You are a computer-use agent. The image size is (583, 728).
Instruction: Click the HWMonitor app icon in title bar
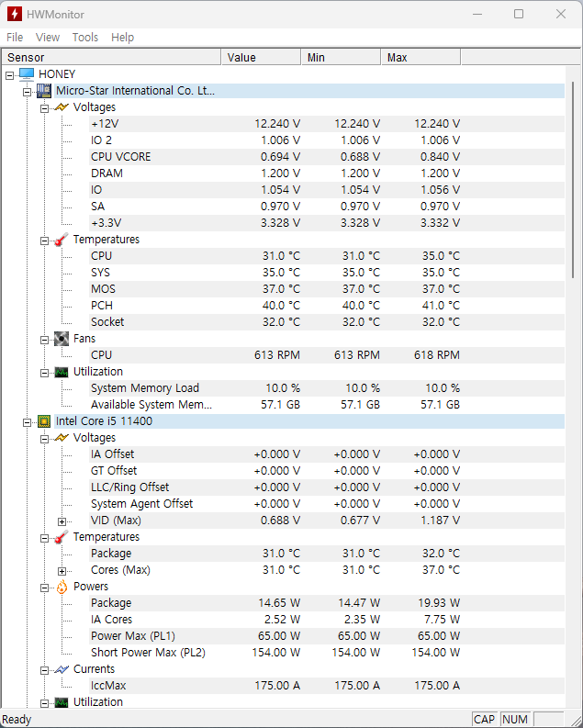click(x=14, y=14)
